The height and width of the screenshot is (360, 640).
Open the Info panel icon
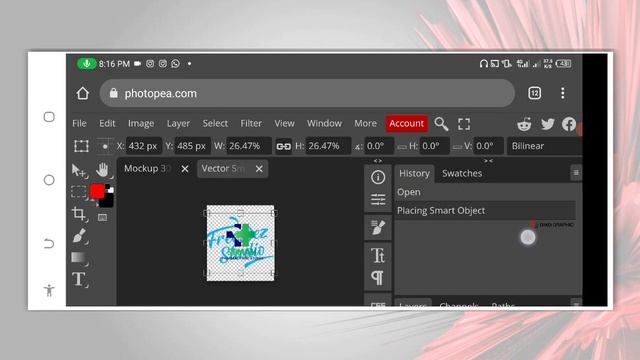[x=378, y=178]
